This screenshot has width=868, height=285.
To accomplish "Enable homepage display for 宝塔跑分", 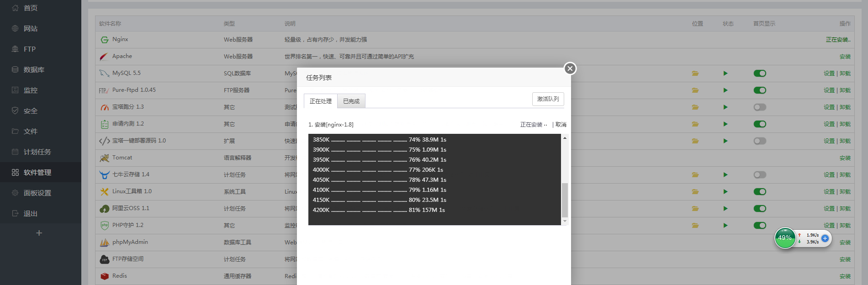I will coord(760,107).
